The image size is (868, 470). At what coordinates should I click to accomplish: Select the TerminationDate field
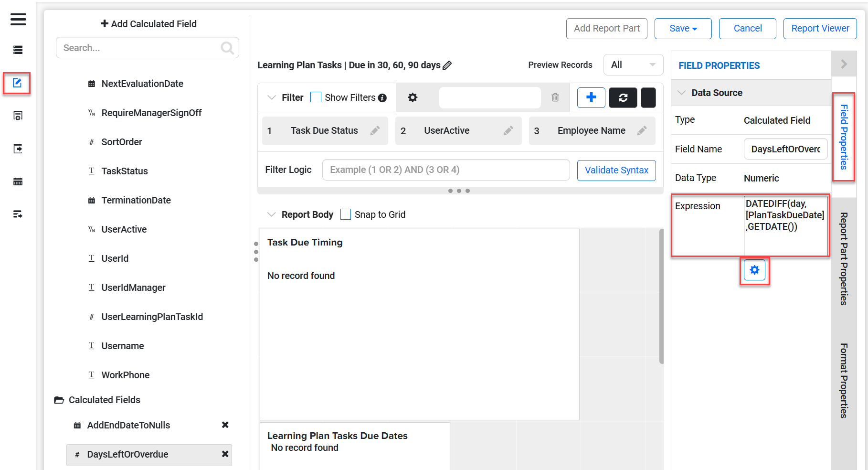[129, 200]
